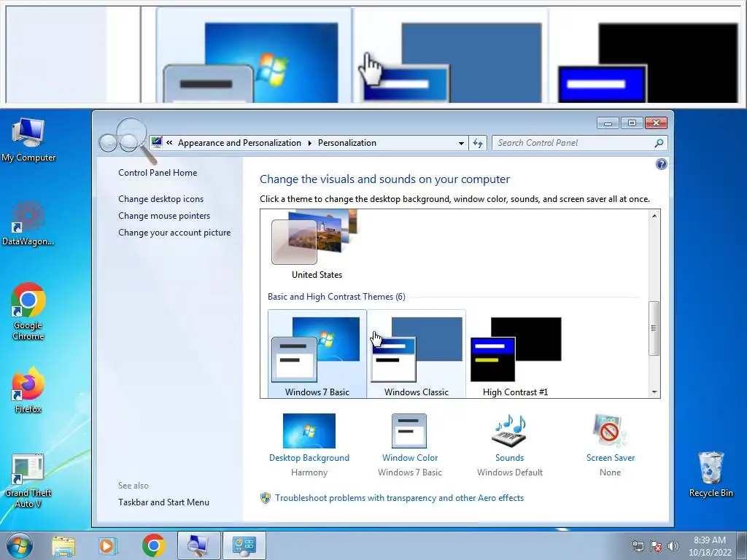The height and width of the screenshot is (560, 747).
Task: Launch Firefox desktop shortcut
Action: coord(28,389)
